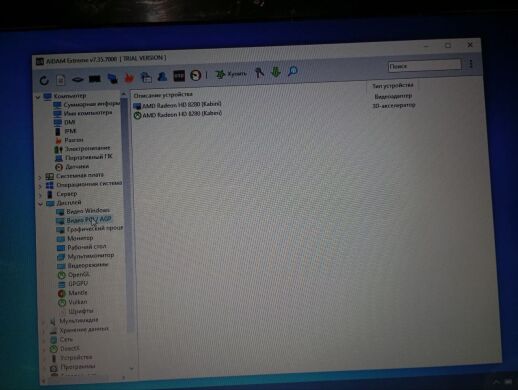This screenshot has width=518, height=390.
Task: Click the tree scrollbar up arrow
Action: tap(123, 94)
